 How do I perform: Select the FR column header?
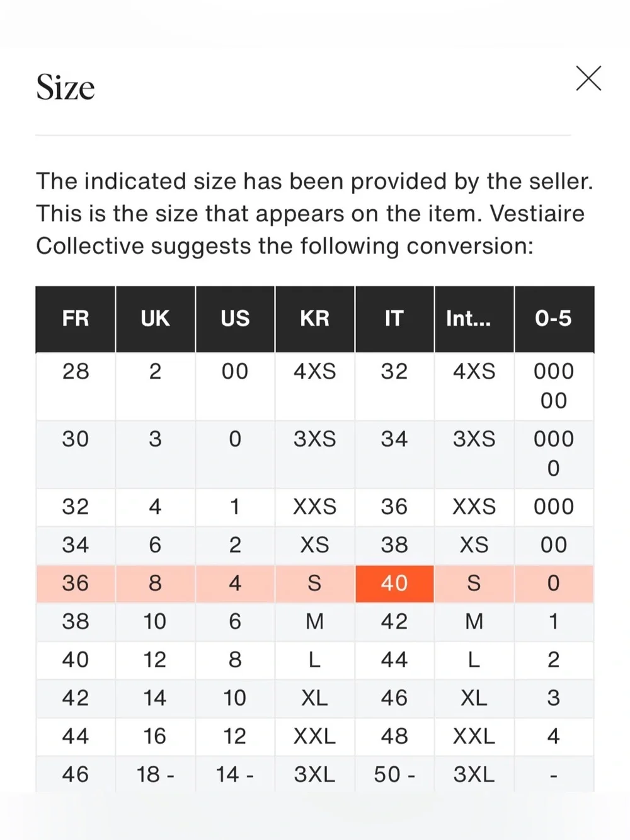(x=76, y=319)
